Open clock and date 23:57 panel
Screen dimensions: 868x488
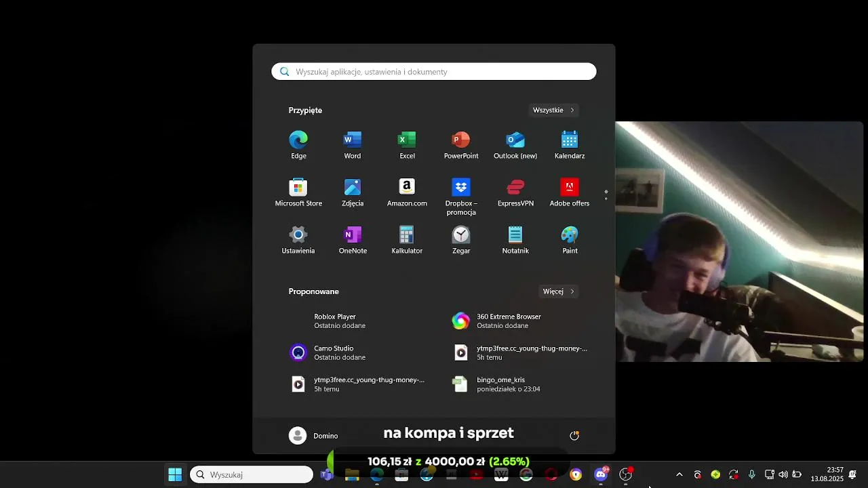click(827, 474)
